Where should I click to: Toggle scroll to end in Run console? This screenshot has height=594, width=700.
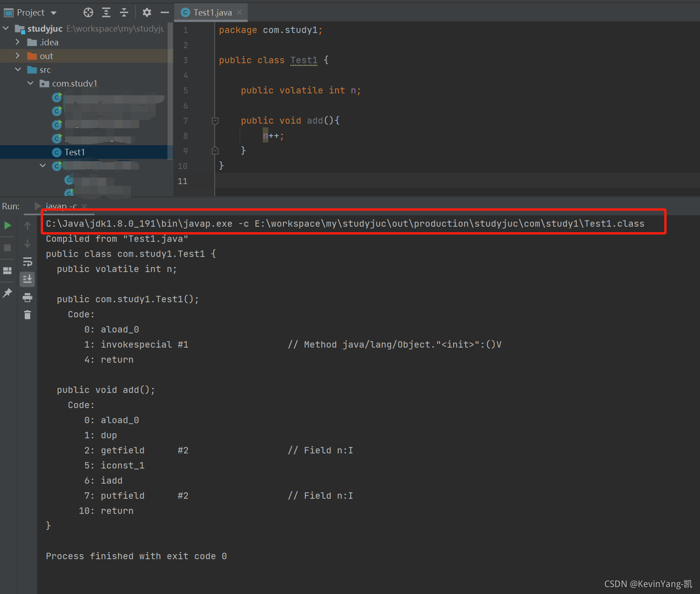click(27, 279)
